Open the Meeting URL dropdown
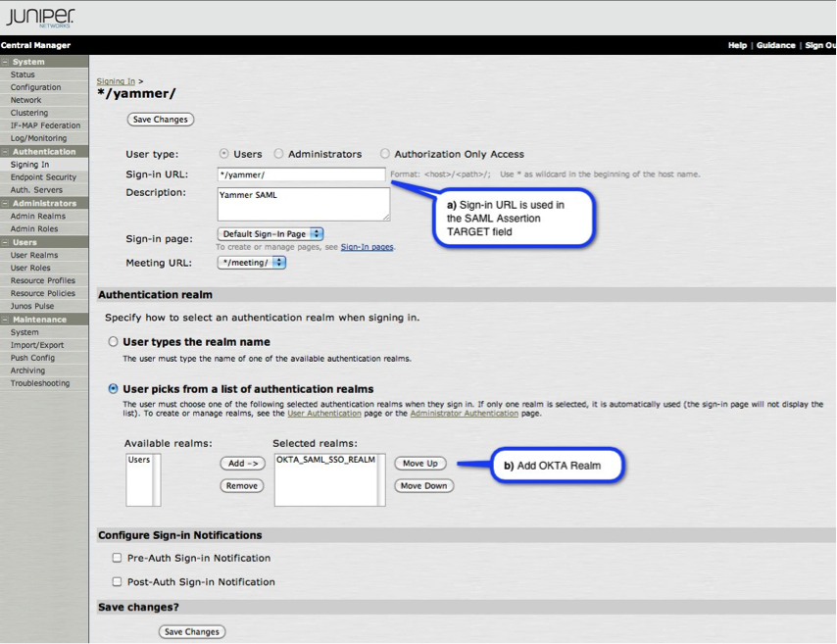Screen dimensions: 837x644 click(252, 263)
